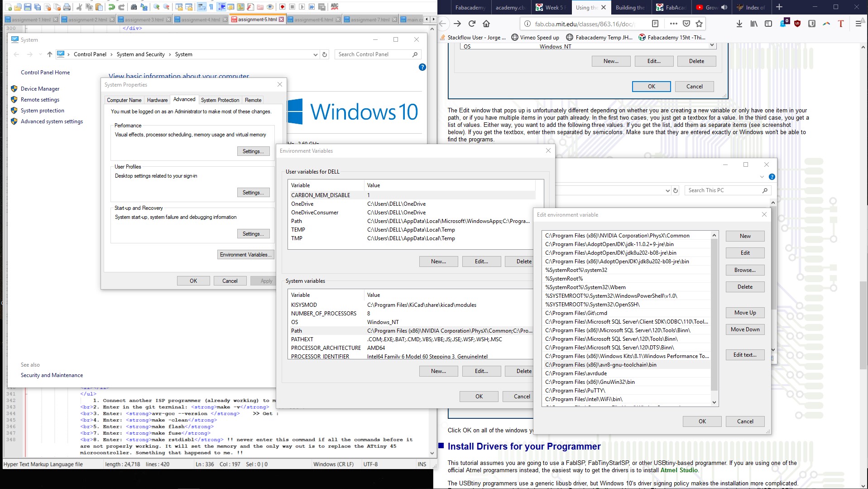Click the New file icon in Notepad++ toolbar

[8, 7]
